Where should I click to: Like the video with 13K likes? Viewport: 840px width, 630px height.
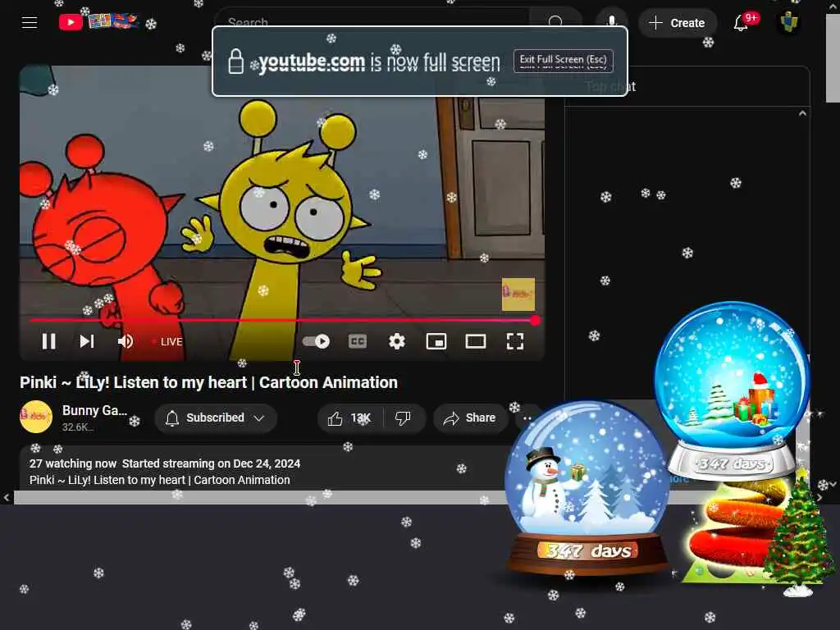click(x=350, y=418)
